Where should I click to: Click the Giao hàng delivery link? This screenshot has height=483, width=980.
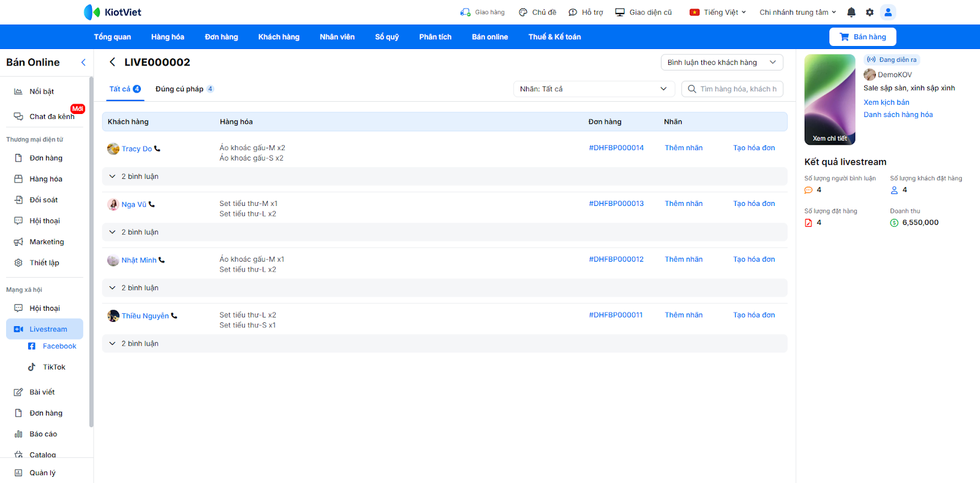(483, 12)
